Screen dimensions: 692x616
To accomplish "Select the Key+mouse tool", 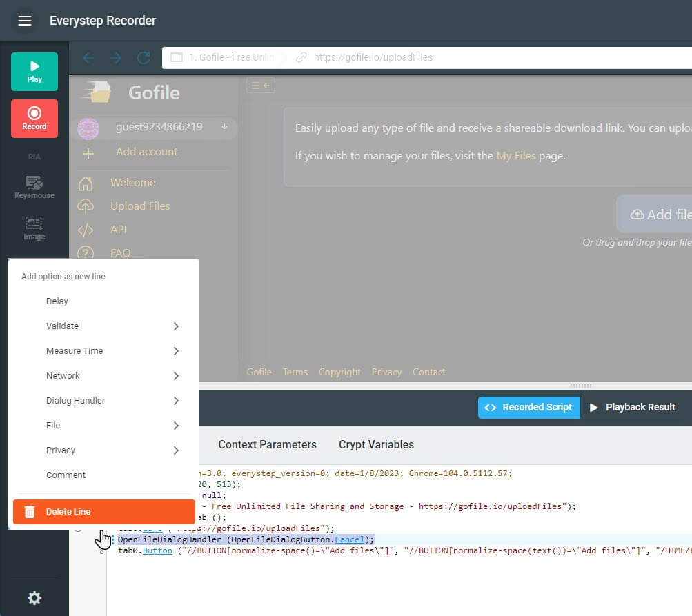I will tap(34, 187).
